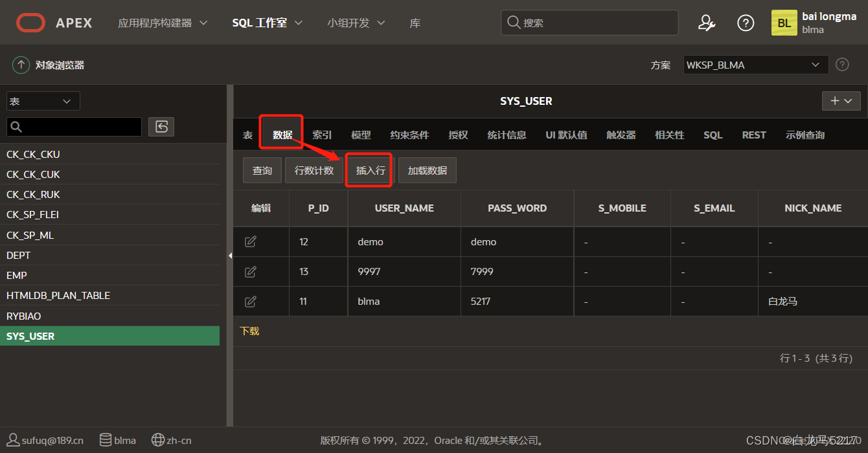Open the 库 menu item
Image resolution: width=868 pixels, height=453 pixels.
click(x=415, y=23)
